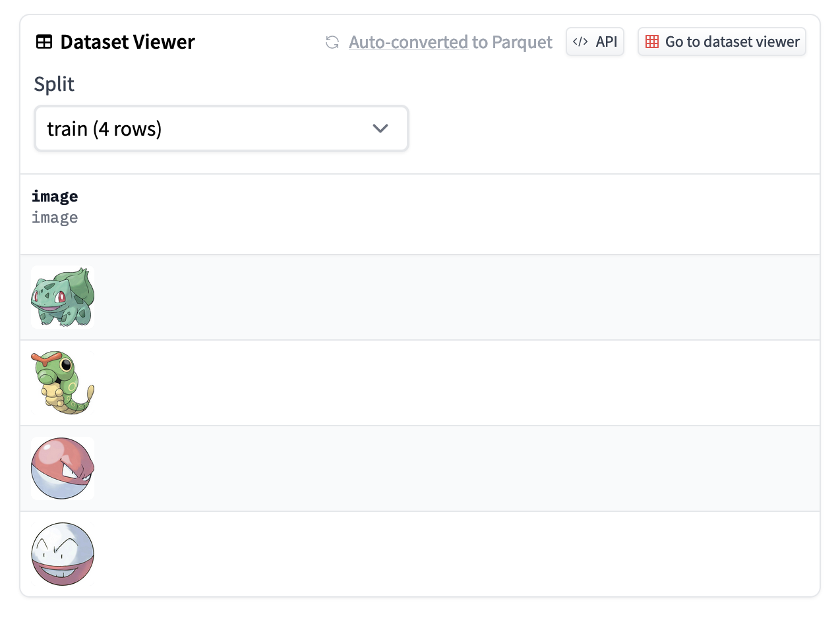The height and width of the screenshot is (618, 840).
Task: Expand the Split dropdown chevron
Action: point(380,128)
